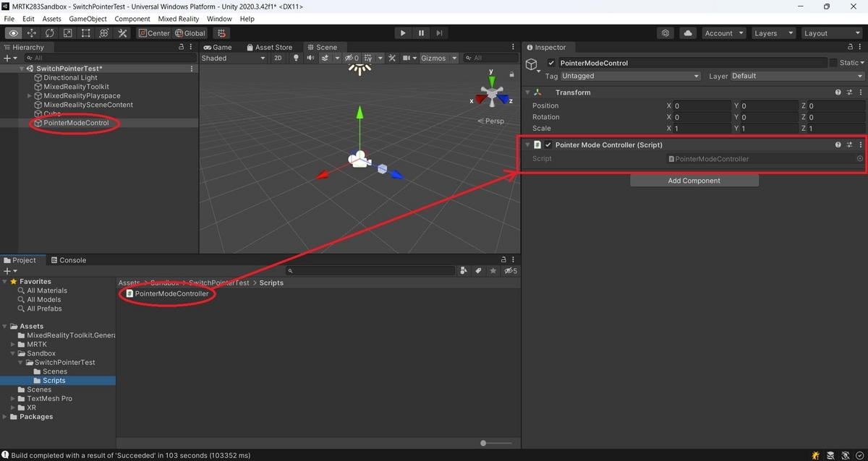Toggle Center pivot mode button
Image resolution: width=868 pixels, height=461 pixels.
[153, 33]
